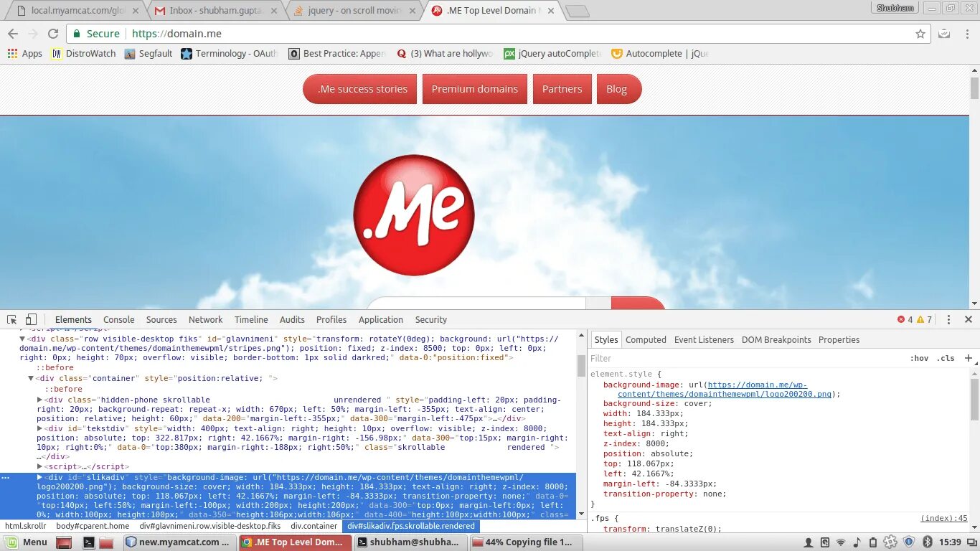The width and height of the screenshot is (980, 551).
Task: Close the DevTools panel
Action: (969, 319)
